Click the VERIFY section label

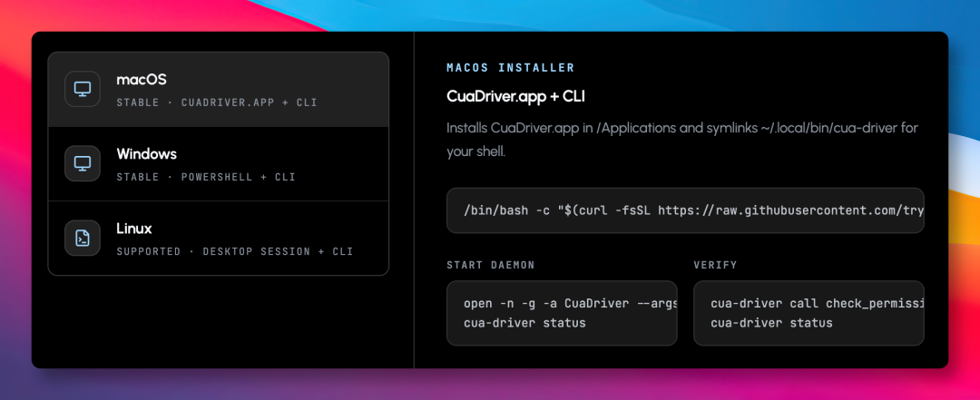click(x=715, y=265)
